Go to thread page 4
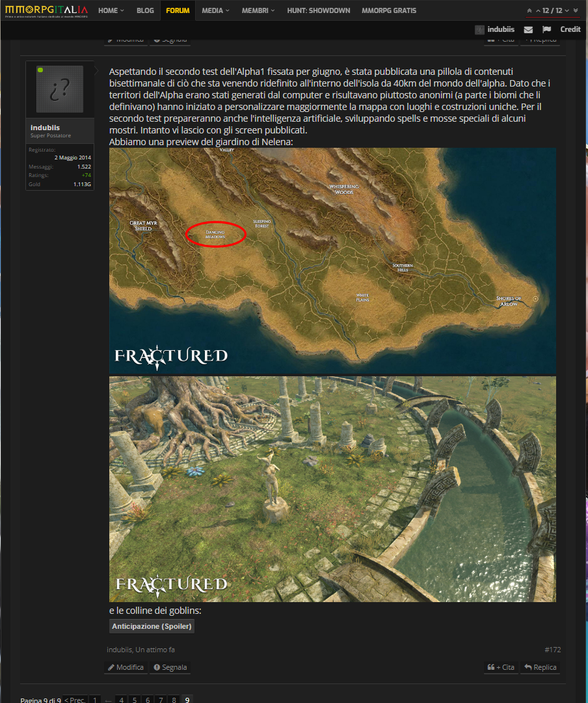The height and width of the screenshot is (703, 588). click(x=122, y=700)
